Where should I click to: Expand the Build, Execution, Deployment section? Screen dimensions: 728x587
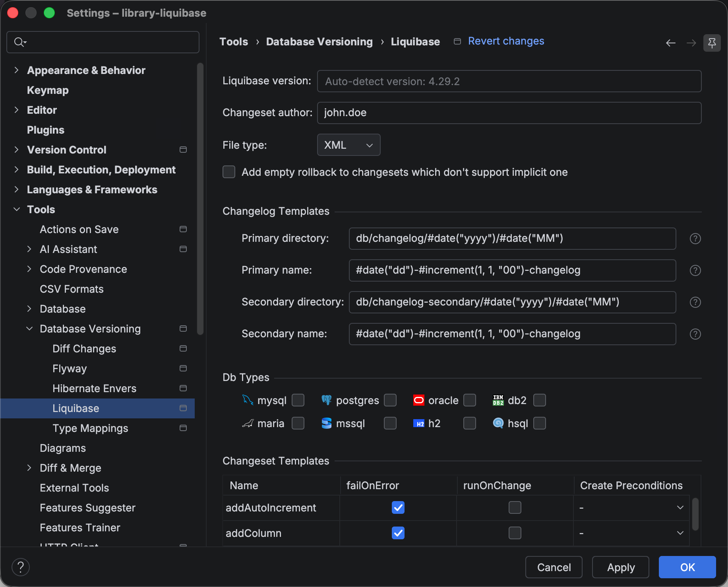16,169
